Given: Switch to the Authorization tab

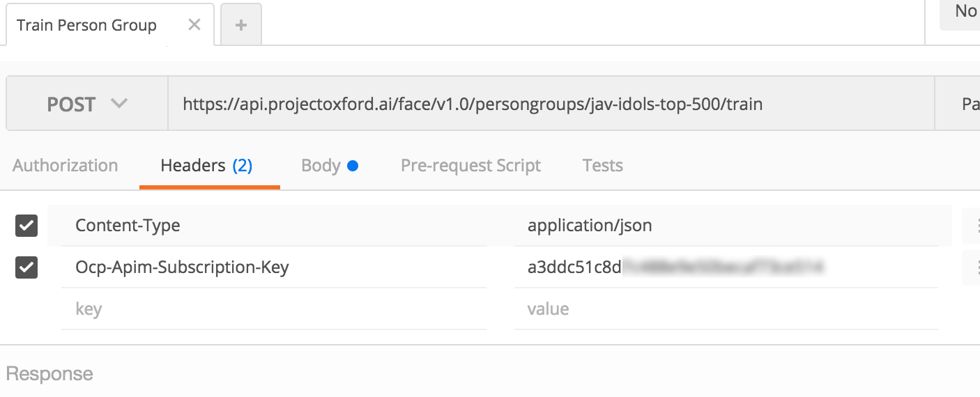Looking at the screenshot, I should 66,166.
